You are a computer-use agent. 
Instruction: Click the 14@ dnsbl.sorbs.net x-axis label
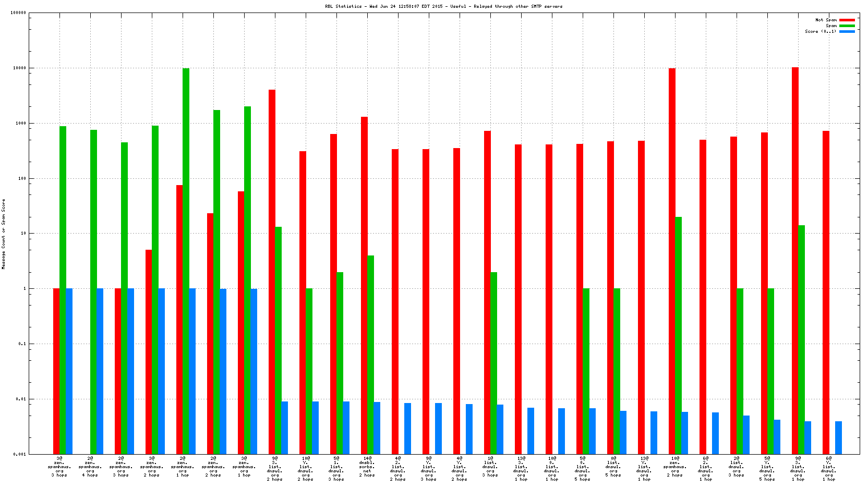click(367, 467)
